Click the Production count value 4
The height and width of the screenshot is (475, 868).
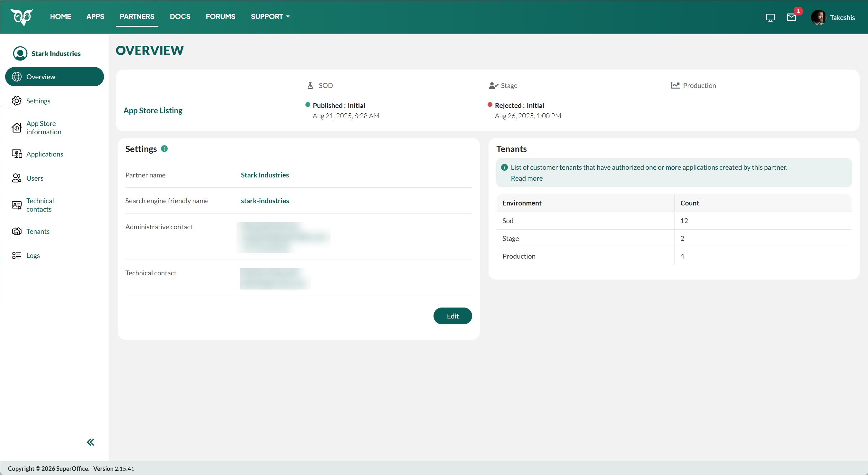pos(682,256)
